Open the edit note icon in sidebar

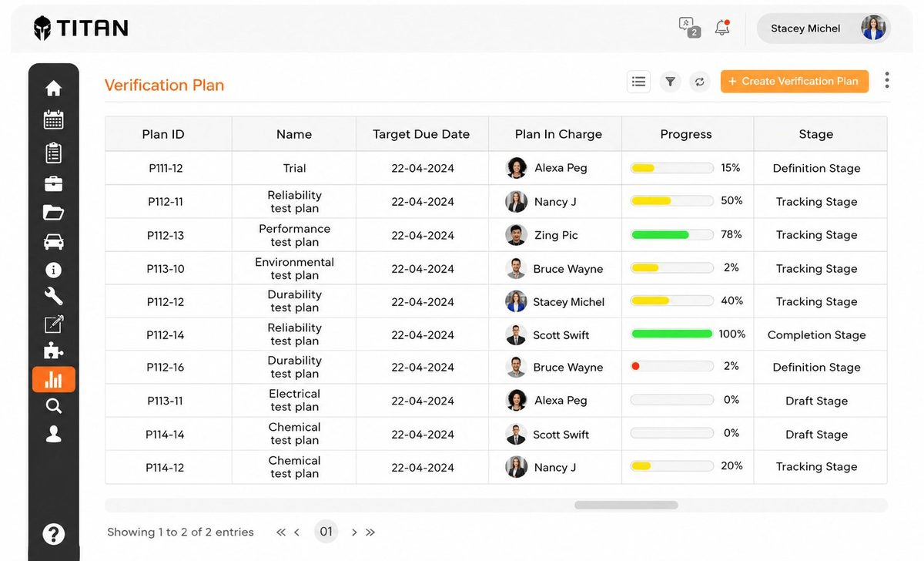pos(53,324)
